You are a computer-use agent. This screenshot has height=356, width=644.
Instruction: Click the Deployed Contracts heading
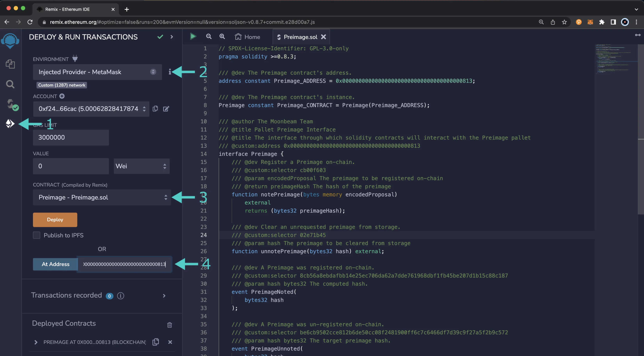(x=64, y=323)
